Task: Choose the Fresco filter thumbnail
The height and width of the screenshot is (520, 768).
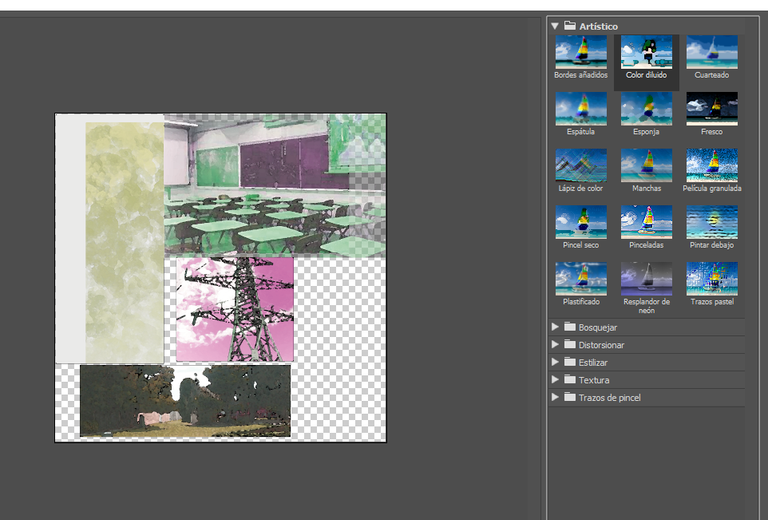Action: coord(712,109)
